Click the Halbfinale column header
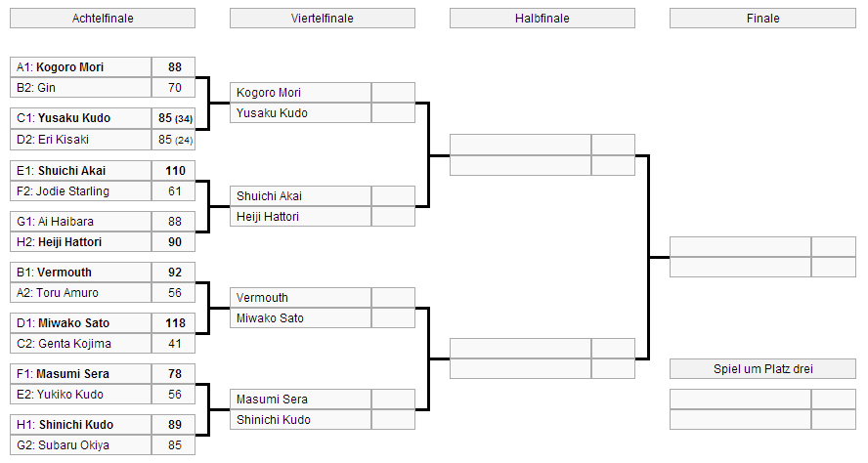Viewport: 868px width, 463px height. pos(542,19)
